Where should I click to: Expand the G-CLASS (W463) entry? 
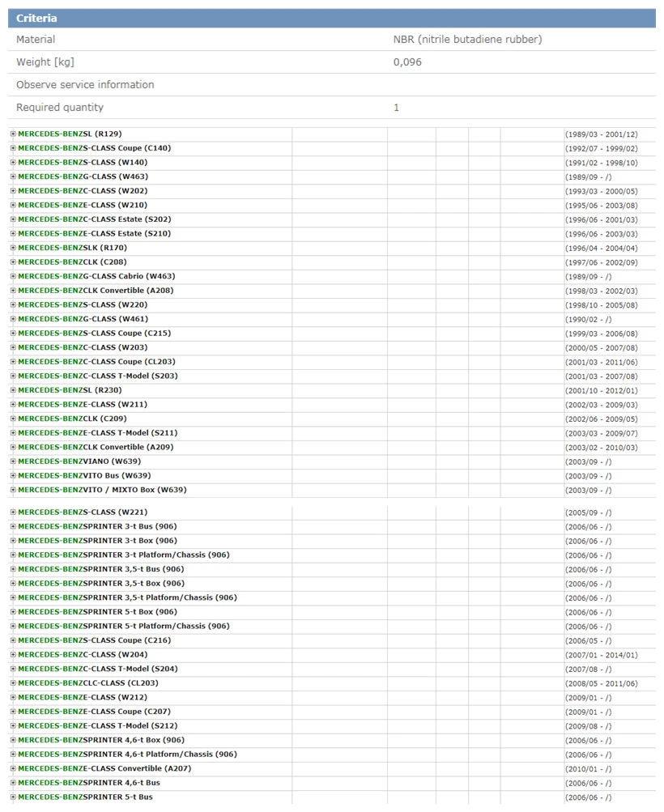click(x=13, y=176)
